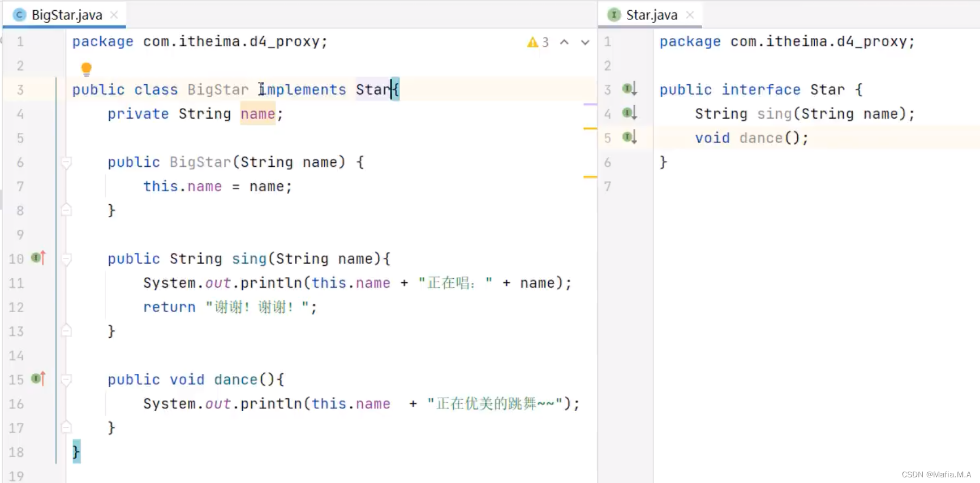Screen dimensions: 980x483
Task: Click the "正在优美的跳舞~~" string literal
Action: (x=495, y=403)
